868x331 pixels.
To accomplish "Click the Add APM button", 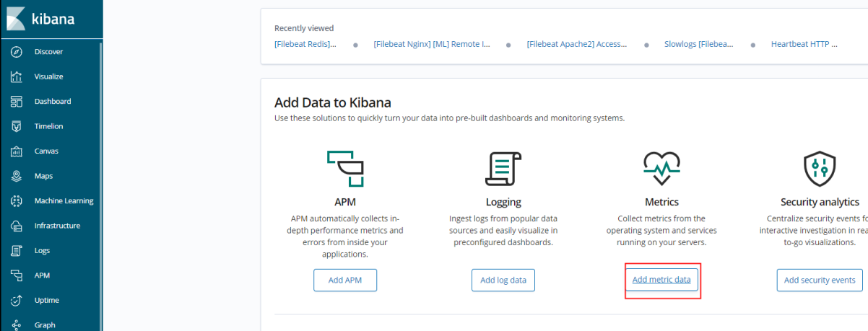I will point(345,280).
